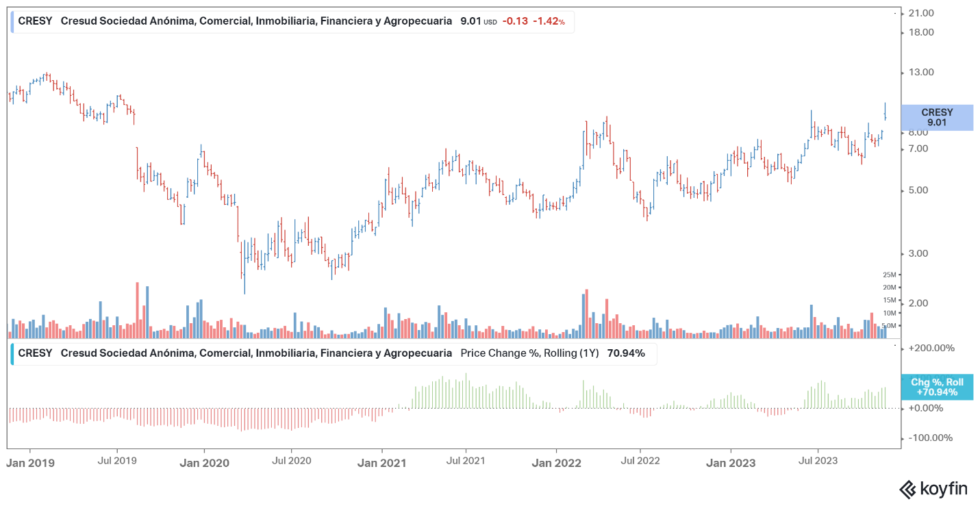The width and height of the screenshot is (980, 506).
Task: Click the Jan 2022 date label
Action: [x=557, y=463]
